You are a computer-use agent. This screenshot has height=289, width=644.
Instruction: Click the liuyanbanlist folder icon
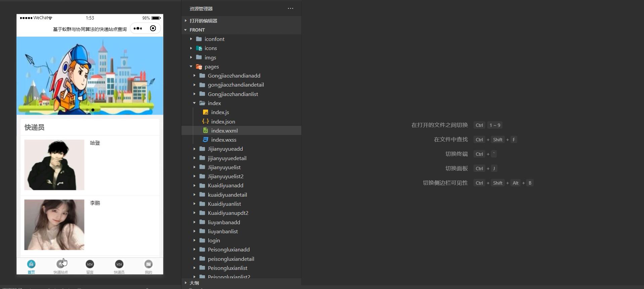point(202,231)
